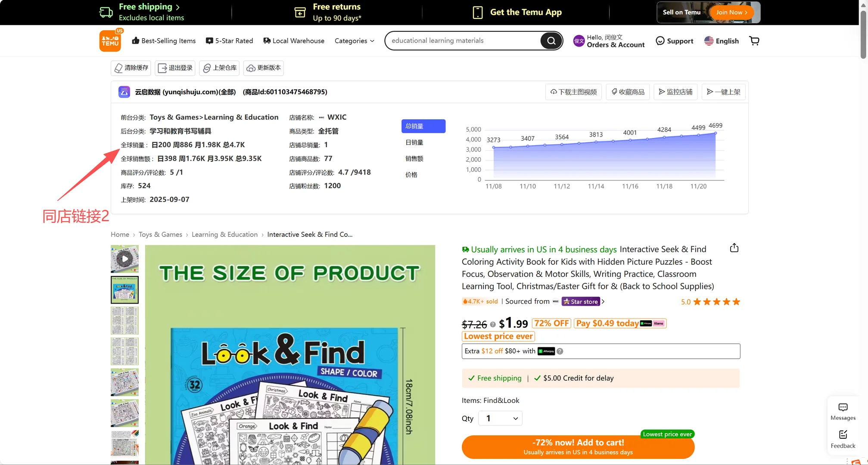Open Support chat link
Screen dimensions: 868x465
[675, 41]
